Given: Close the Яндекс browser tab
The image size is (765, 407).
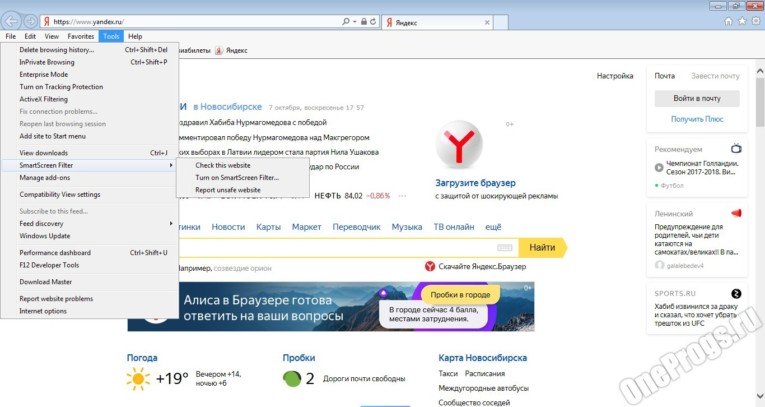Looking at the screenshot, I should pyautogui.click(x=487, y=22).
